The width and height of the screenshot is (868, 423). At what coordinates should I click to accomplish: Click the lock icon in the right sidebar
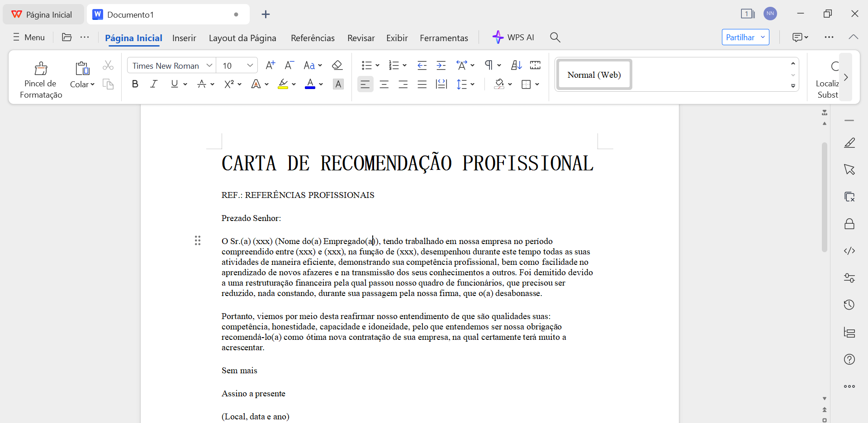(849, 224)
